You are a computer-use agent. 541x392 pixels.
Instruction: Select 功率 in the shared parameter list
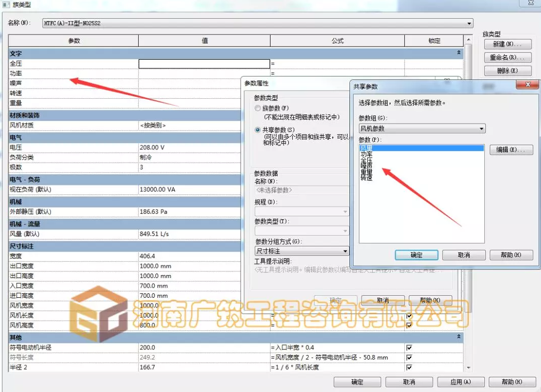(x=366, y=154)
